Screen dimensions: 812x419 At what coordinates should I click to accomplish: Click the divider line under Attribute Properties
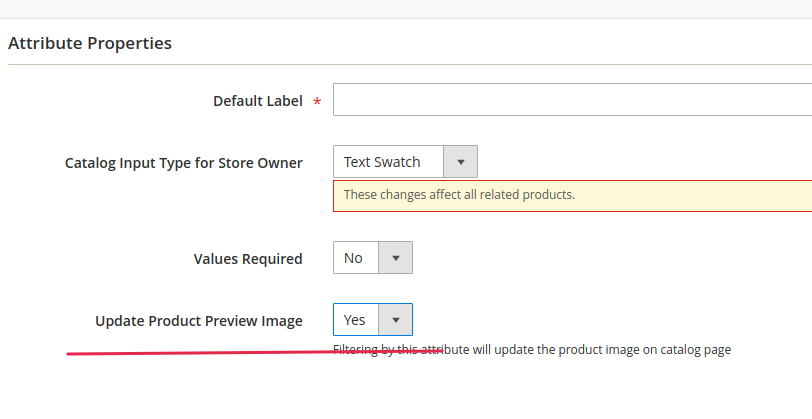click(x=410, y=65)
